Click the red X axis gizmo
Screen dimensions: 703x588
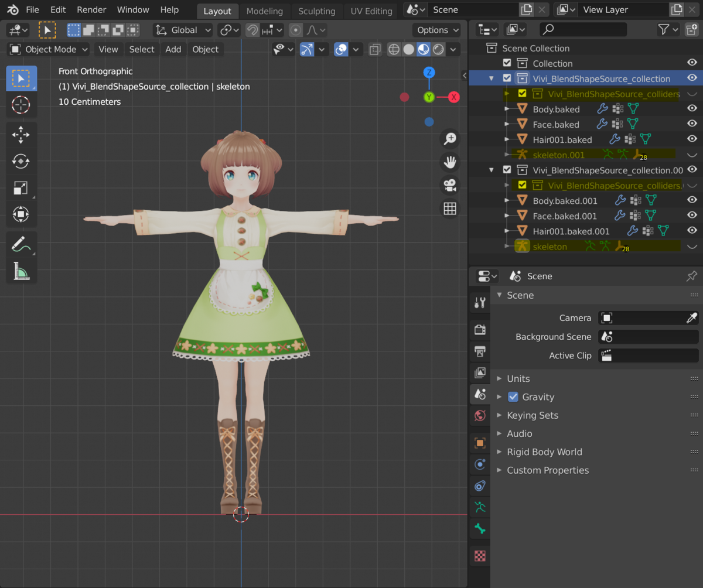click(x=454, y=97)
